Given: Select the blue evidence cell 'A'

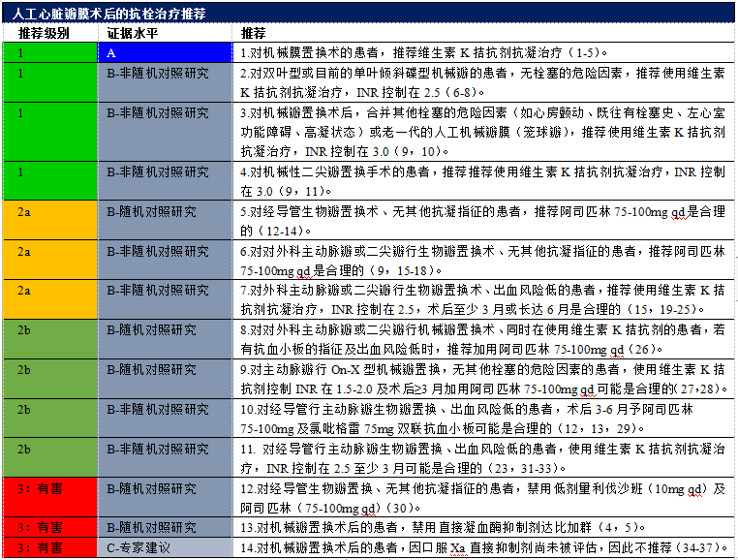Looking at the screenshot, I should click(x=166, y=52).
